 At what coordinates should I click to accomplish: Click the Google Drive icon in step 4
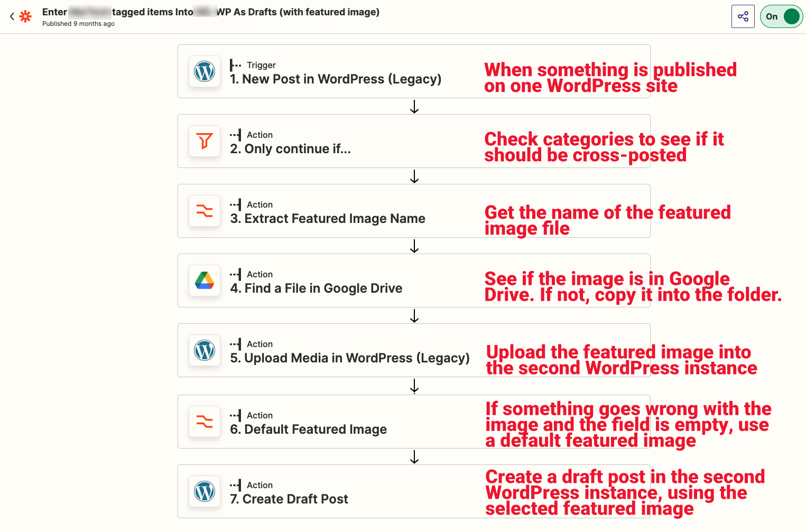[205, 281]
